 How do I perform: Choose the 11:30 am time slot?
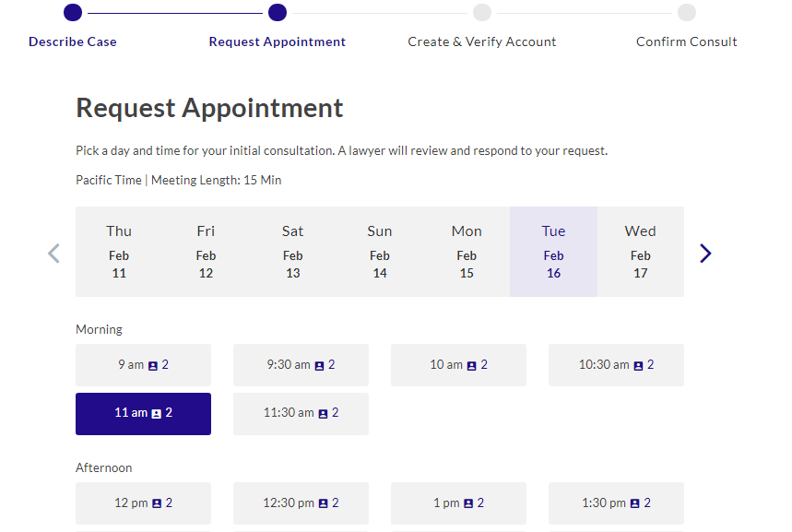click(301, 414)
